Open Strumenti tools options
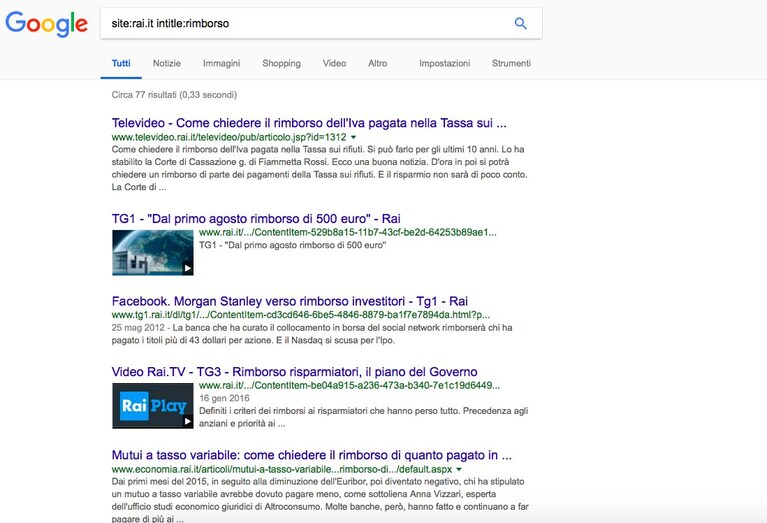Image resolution: width=767 pixels, height=523 pixels. [x=511, y=63]
